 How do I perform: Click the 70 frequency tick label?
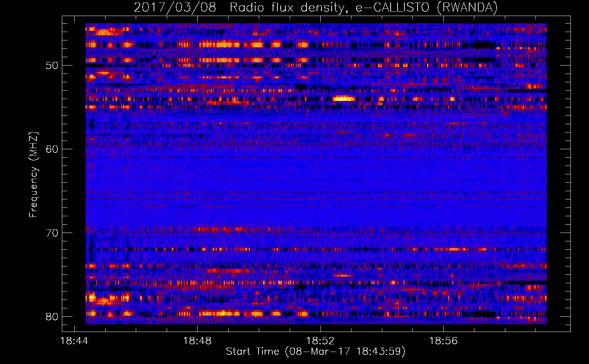click(52, 233)
